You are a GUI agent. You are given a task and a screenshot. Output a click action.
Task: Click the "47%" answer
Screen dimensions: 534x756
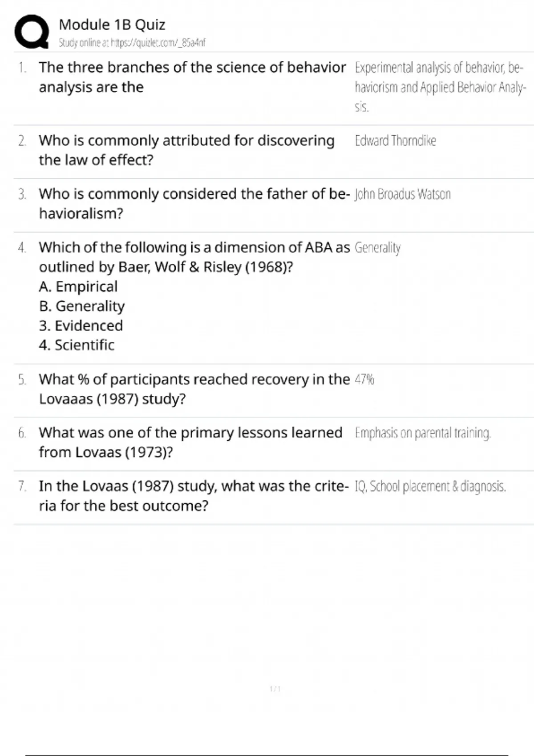(x=364, y=379)
